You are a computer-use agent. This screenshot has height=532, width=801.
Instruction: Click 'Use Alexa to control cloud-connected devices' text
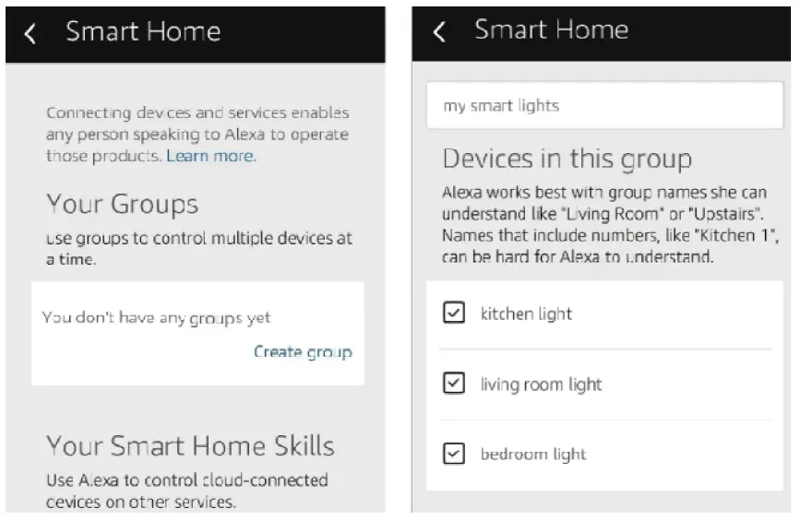pyautogui.click(x=187, y=491)
